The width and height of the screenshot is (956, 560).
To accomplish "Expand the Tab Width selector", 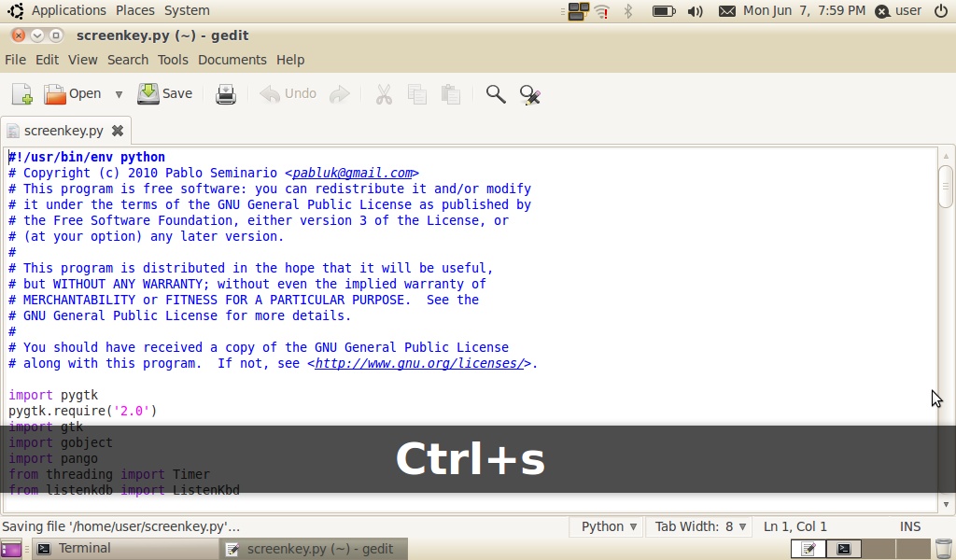I will click(x=700, y=526).
